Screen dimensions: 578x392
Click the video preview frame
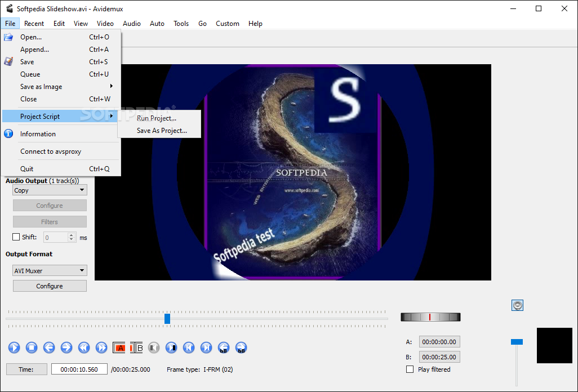pos(293,172)
